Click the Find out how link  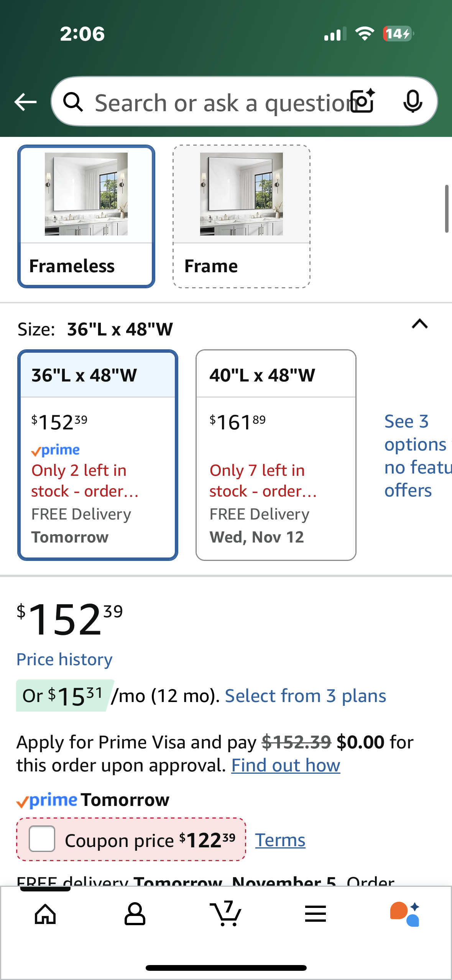coord(286,765)
